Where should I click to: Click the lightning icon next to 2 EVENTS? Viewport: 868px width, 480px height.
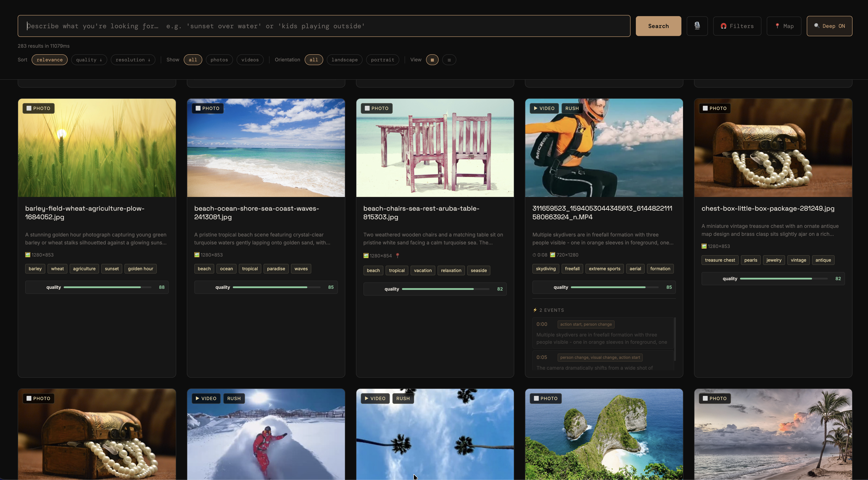point(535,310)
